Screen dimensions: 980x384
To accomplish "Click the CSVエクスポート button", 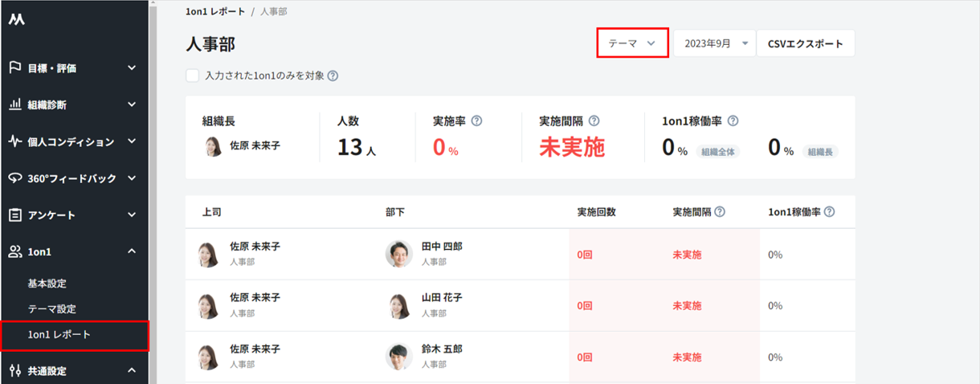I will tap(805, 43).
